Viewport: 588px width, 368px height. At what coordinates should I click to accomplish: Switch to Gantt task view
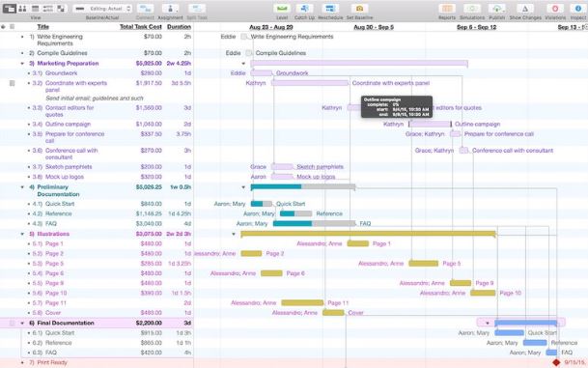tap(10, 9)
